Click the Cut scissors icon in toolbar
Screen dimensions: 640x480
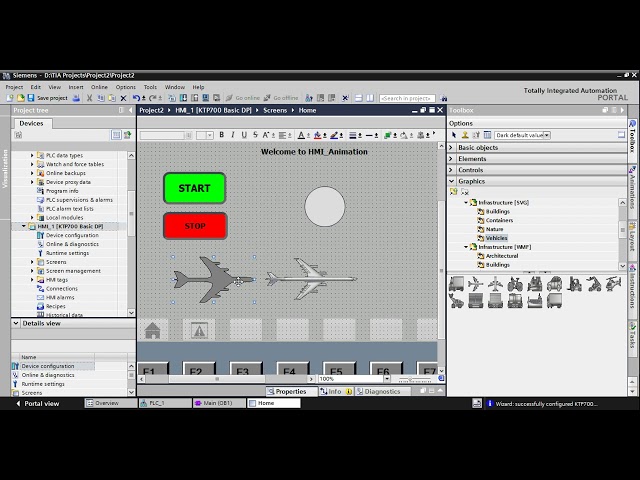pos(89,98)
